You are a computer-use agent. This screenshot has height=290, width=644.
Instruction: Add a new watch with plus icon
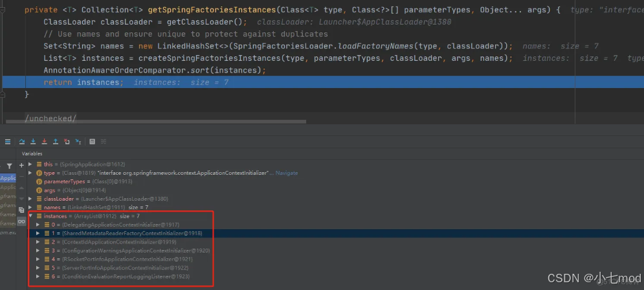pos(22,165)
